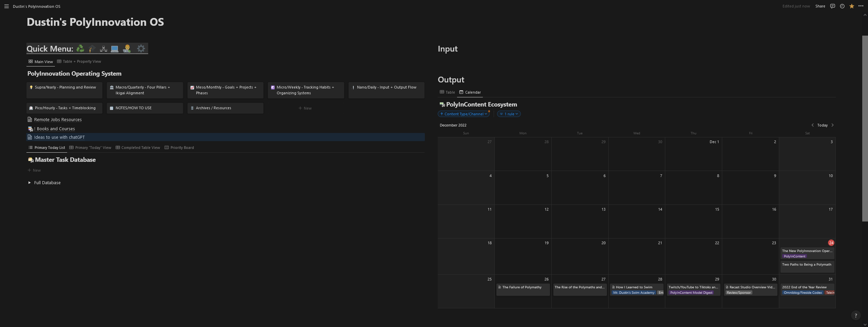This screenshot has height=327, width=868.
Task: Open the three-dot page options menu
Action: (861, 6)
